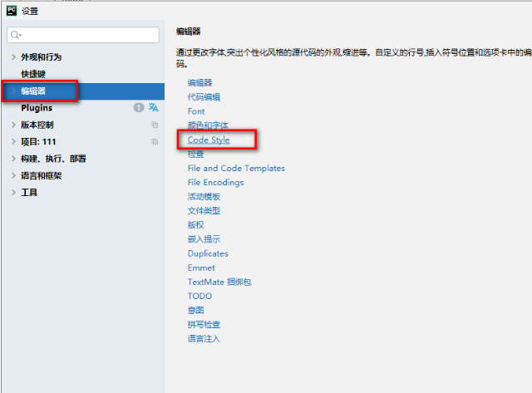
Task: Click the project-level icon beside 版本控制
Action: [155, 125]
